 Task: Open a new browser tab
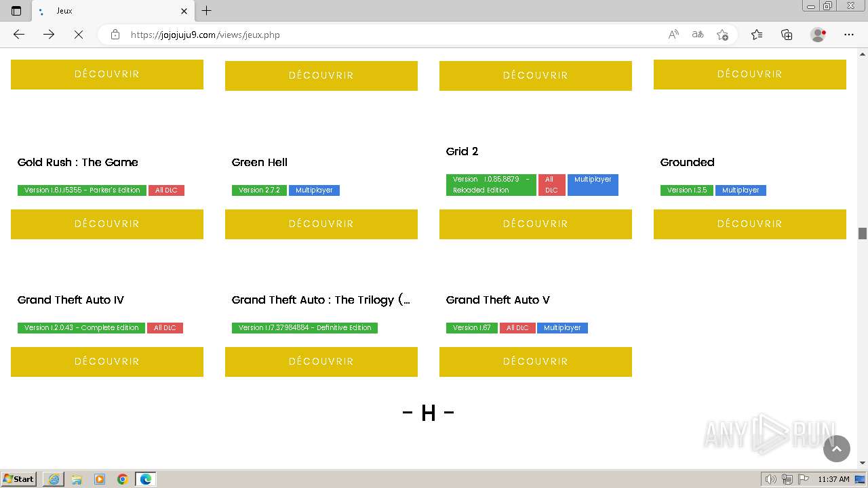(207, 11)
